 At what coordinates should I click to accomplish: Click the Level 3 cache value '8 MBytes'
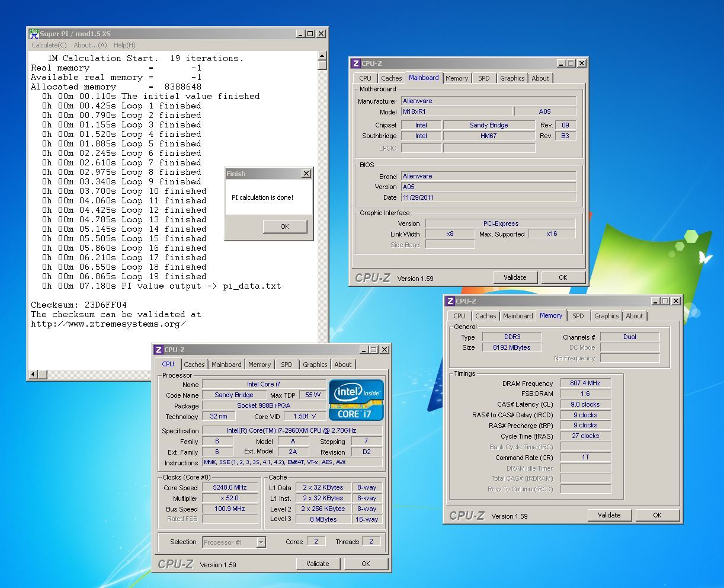click(323, 519)
